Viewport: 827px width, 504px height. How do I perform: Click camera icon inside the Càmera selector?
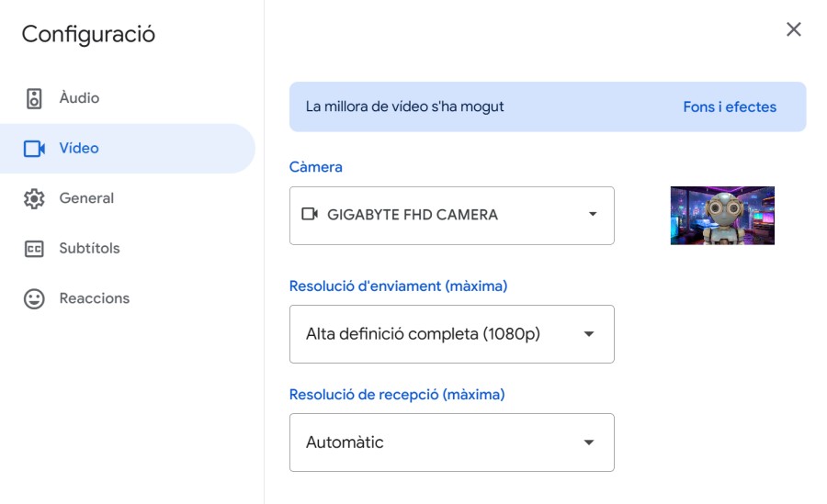click(310, 215)
